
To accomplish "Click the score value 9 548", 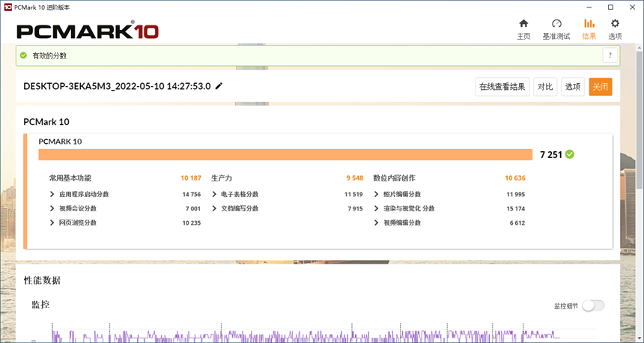I will click(355, 178).
